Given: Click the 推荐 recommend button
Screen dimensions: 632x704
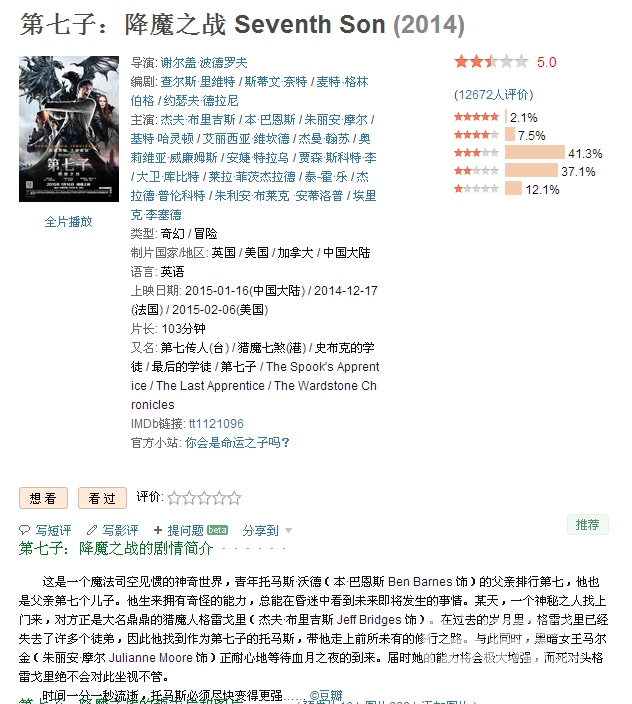Looking at the screenshot, I should pyautogui.click(x=588, y=524).
